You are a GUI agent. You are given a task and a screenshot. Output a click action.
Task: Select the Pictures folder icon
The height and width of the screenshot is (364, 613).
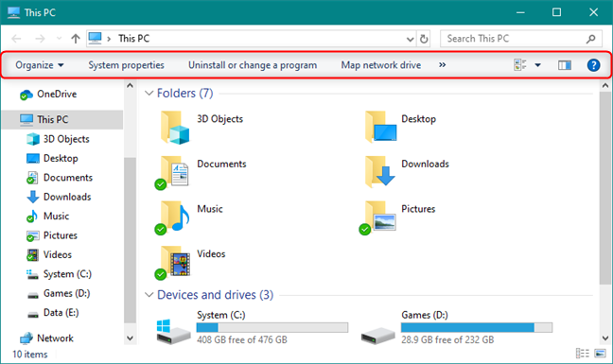coord(377,217)
